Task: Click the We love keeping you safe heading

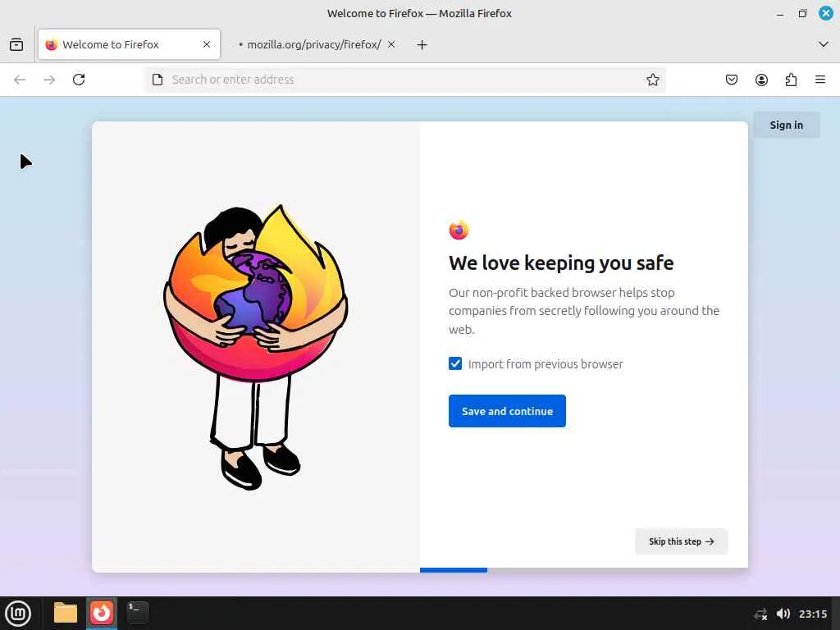Action: (561, 263)
